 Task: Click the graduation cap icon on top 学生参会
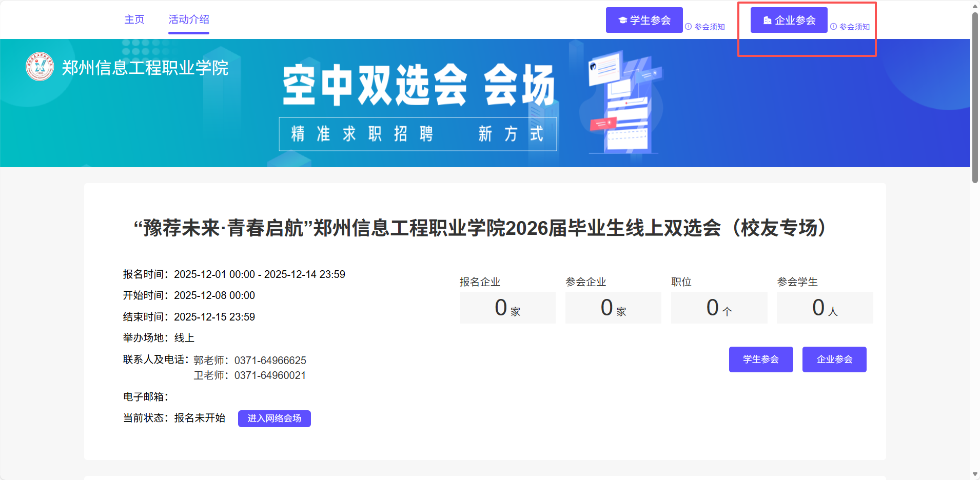click(x=623, y=21)
